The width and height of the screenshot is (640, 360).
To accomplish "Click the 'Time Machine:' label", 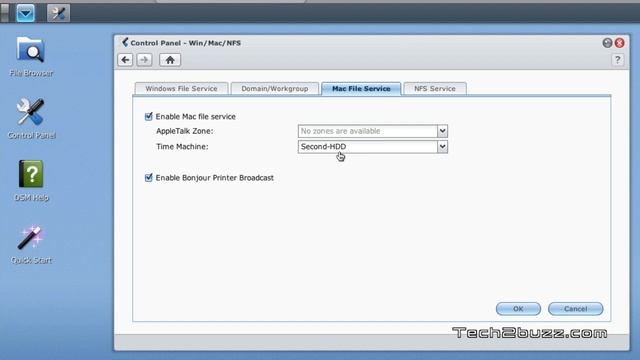I will pos(182,147).
